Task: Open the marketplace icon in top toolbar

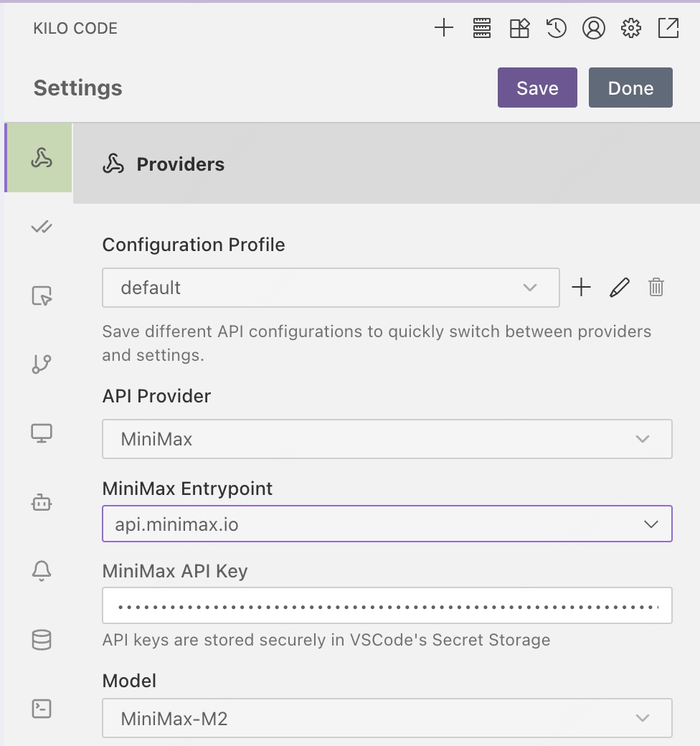Action: (x=519, y=29)
